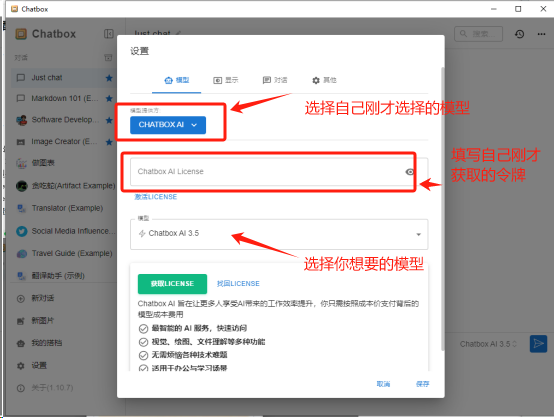This screenshot has height=418, width=554.
Task: Open the Travel Guide (Example) conversation
Action: [64, 253]
